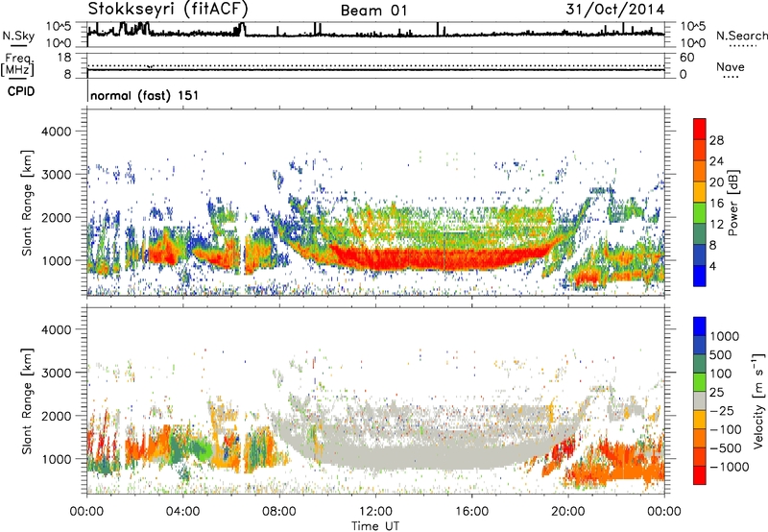Click the '60' Nave axis tick
The width and height of the screenshot is (768, 532).
click(x=687, y=58)
